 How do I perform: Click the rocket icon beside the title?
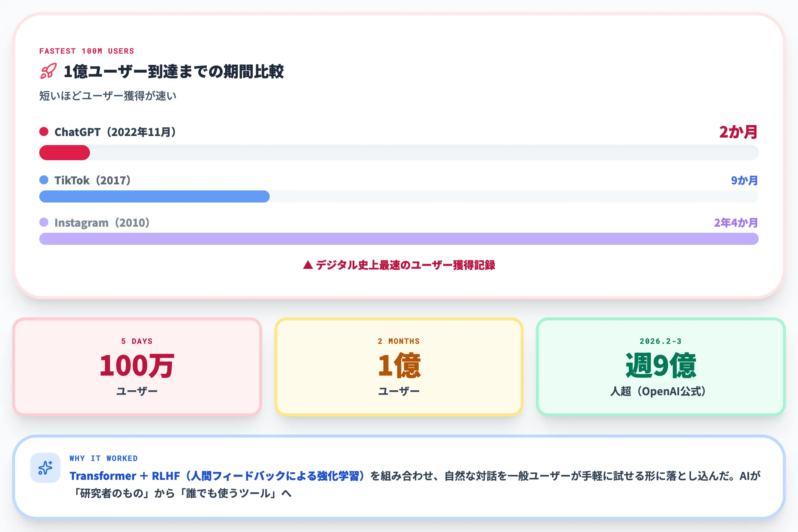[x=48, y=71]
